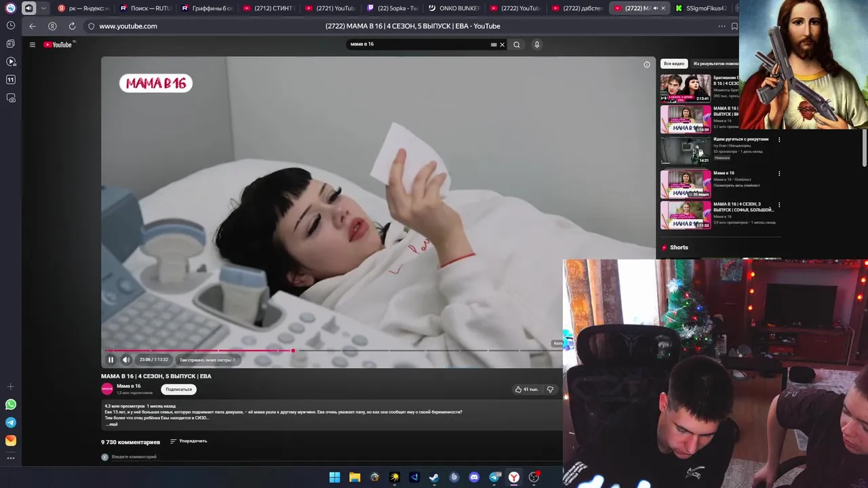Reload the page with the refresh icon

pyautogui.click(x=72, y=26)
